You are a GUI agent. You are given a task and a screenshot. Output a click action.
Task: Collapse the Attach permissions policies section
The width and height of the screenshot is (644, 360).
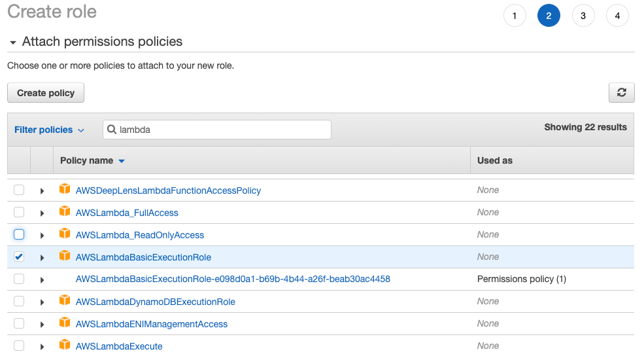click(12, 43)
